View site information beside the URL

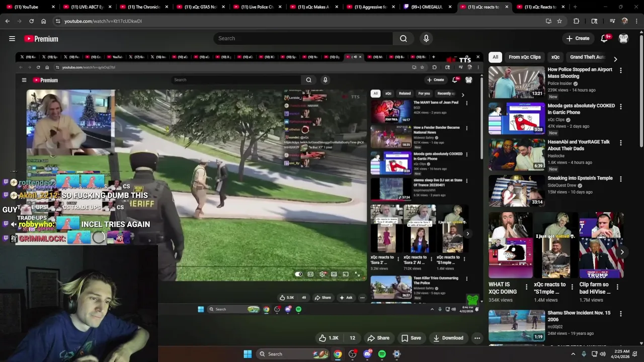point(58,21)
